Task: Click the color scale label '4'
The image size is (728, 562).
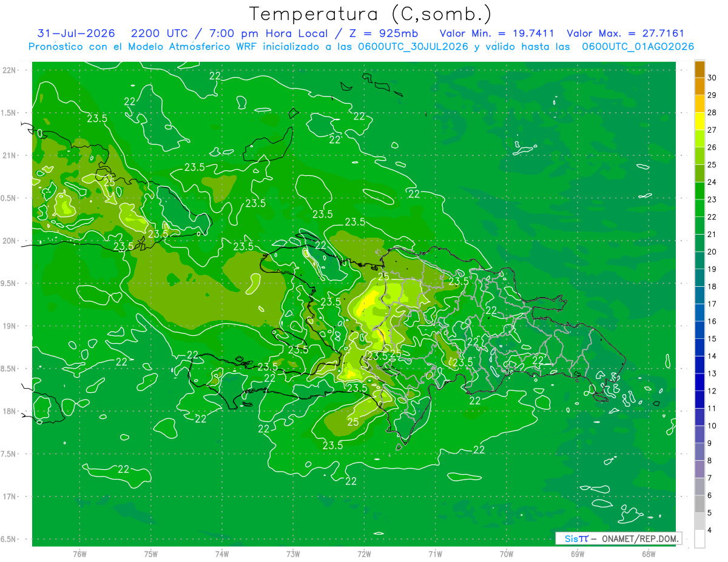Action: coord(710,530)
